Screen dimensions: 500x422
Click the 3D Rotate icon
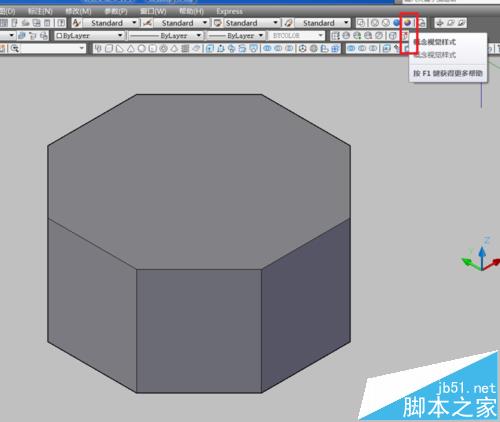[x=314, y=49]
